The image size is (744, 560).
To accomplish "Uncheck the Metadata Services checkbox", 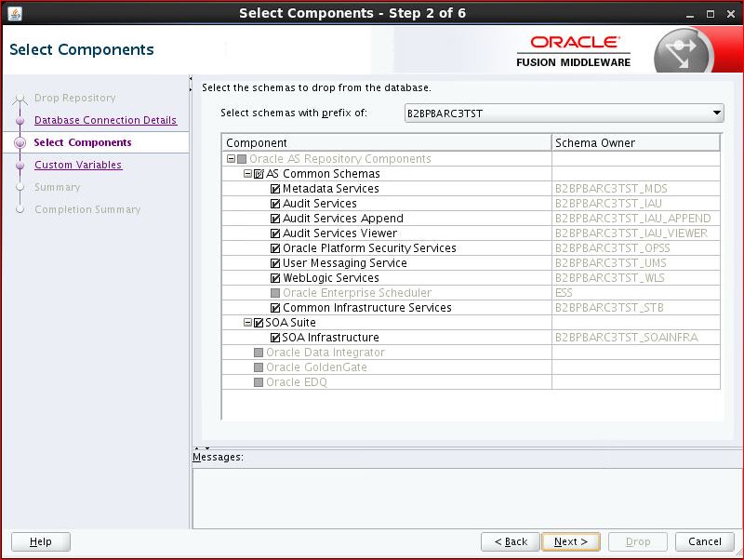I will tap(275, 189).
